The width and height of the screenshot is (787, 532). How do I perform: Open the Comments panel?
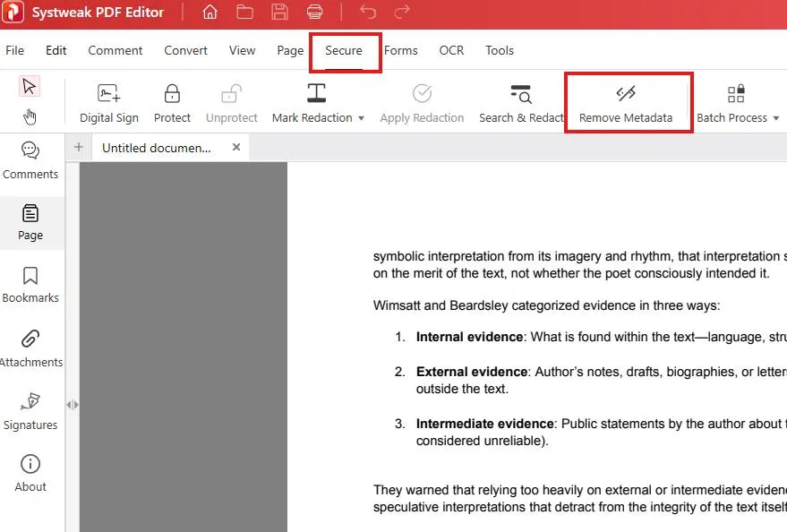pyautogui.click(x=30, y=162)
